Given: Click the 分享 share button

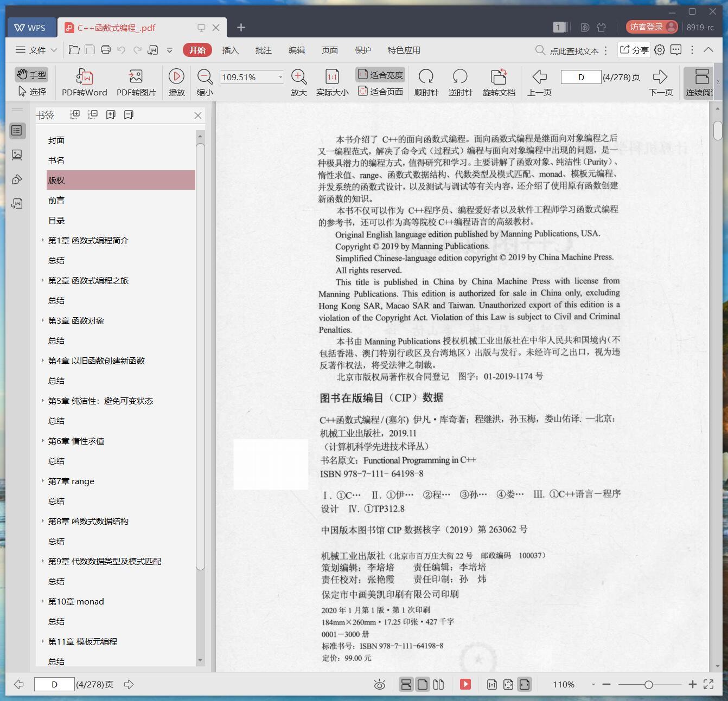Looking at the screenshot, I should [x=634, y=50].
